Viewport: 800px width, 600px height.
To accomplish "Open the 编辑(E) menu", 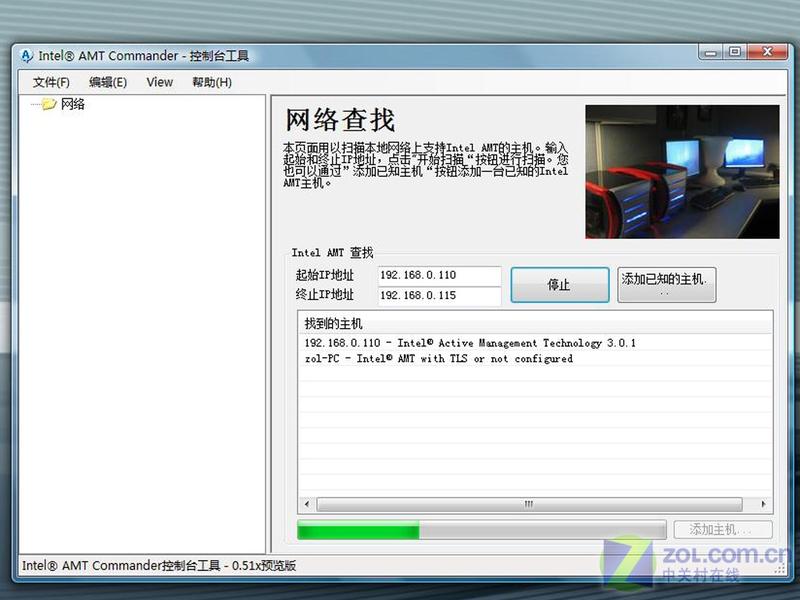I will pyautogui.click(x=108, y=82).
